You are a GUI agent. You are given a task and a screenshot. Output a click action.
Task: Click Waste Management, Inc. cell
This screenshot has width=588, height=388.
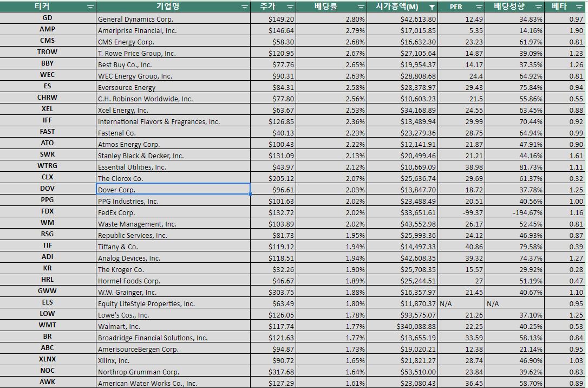click(173, 223)
